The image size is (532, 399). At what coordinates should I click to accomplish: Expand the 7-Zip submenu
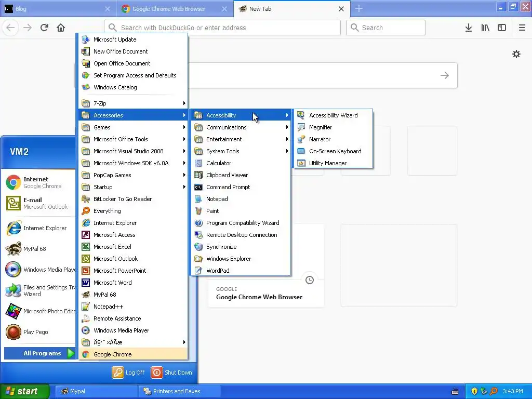click(x=133, y=103)
